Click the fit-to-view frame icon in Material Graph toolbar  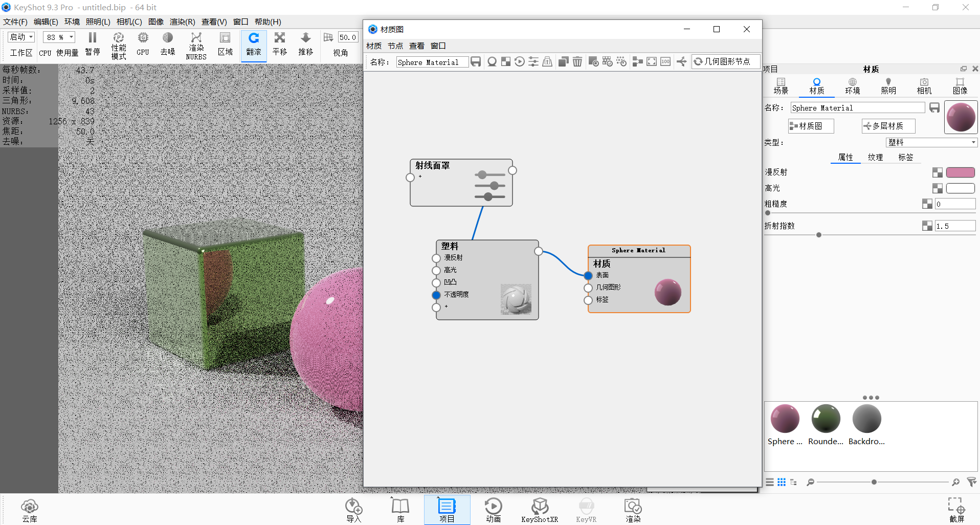[x=652, y=62]
